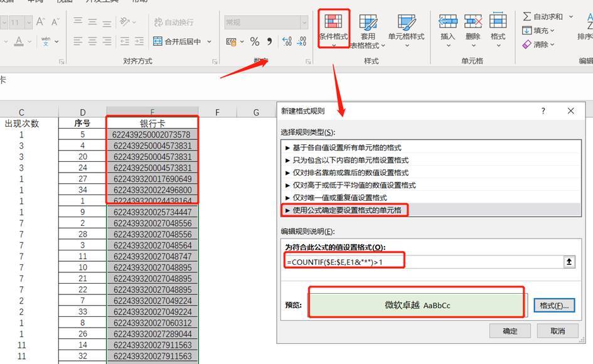This screenshot has height=364, width=593.
Task: Expand the AutoSum dropdown arrow
Action: (x=571, y=16)
